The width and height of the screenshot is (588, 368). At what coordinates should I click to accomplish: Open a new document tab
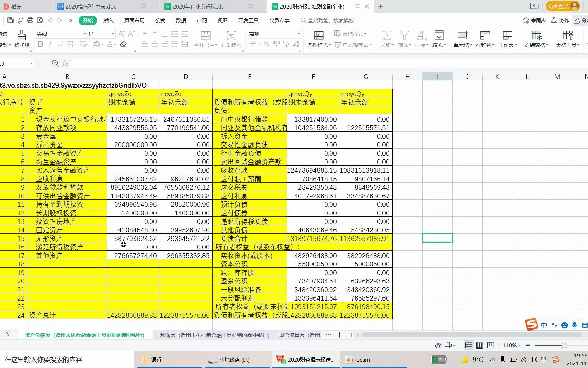click(x=381, y=6)
